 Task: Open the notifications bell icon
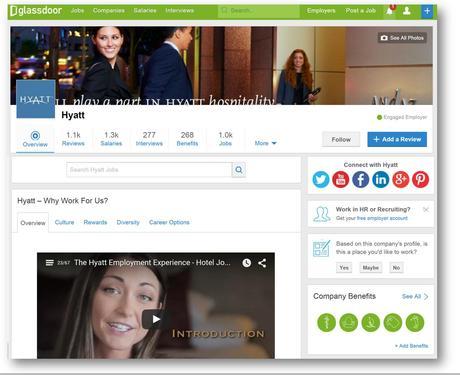[x=390, y=11]
